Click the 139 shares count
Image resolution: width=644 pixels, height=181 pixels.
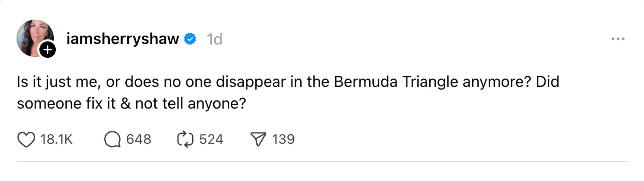283,139
